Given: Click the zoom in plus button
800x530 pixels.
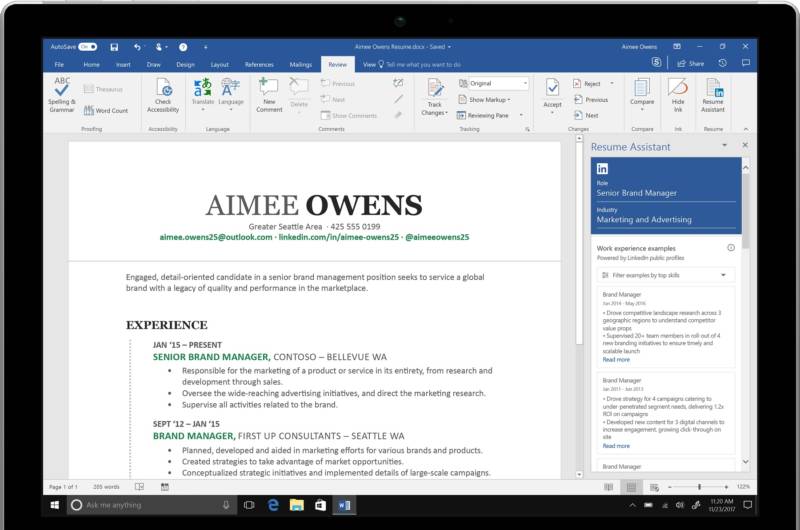Looking at the screenshot, I should pos(726,487).
